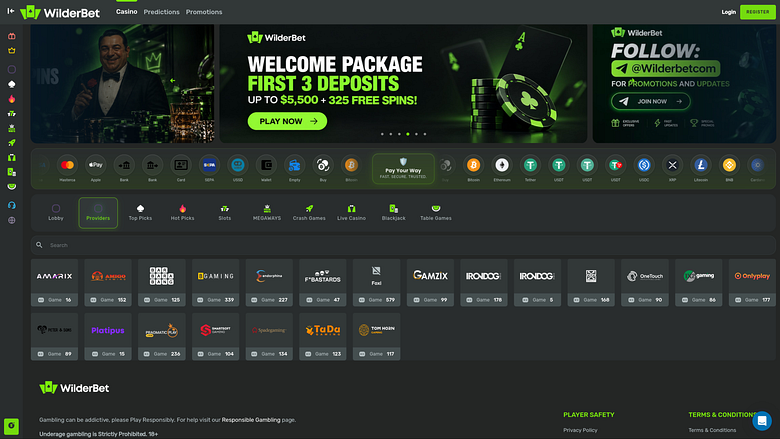This screenshot has width=780, height=439.
Task: Open the rocket icon in left sidebar
Action: 11,143
